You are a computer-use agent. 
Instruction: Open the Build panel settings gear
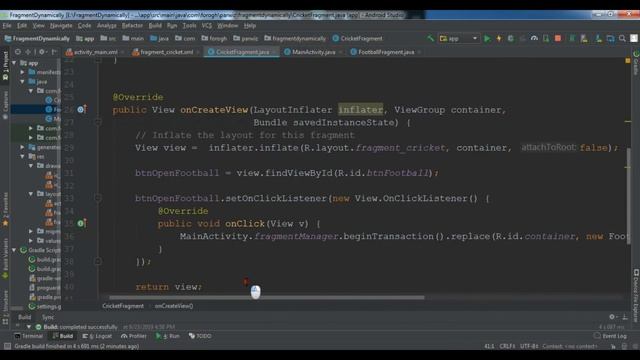[x=611, y=317]
